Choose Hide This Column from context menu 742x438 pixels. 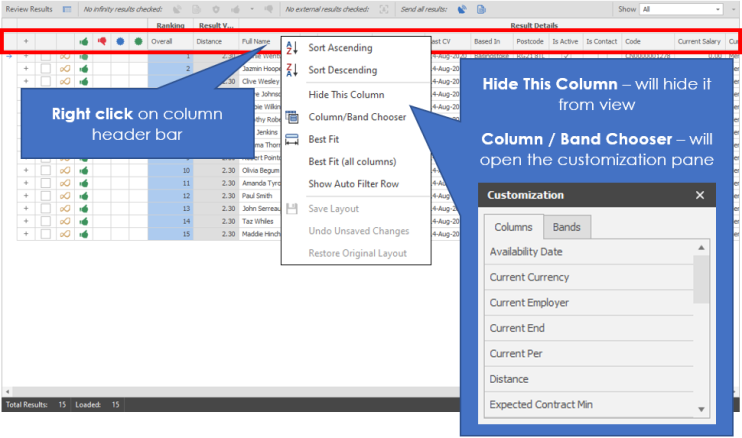click(346, 94)
